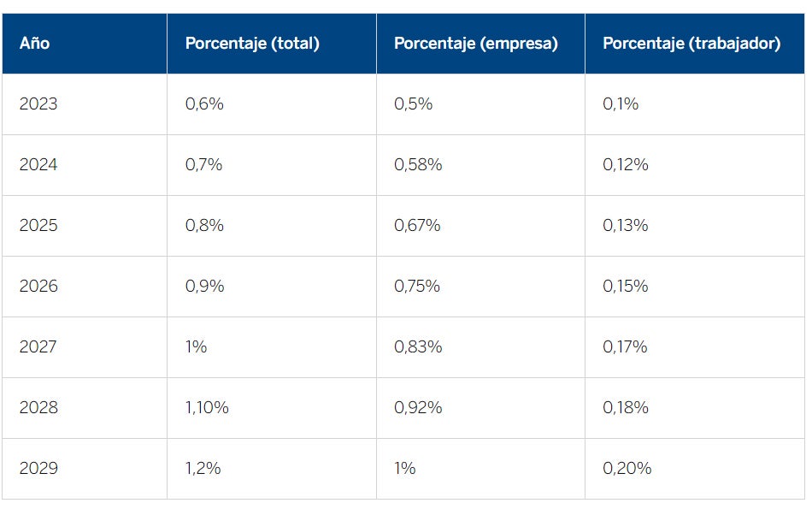Click the 0,75% empresa cell

point(417,287)
